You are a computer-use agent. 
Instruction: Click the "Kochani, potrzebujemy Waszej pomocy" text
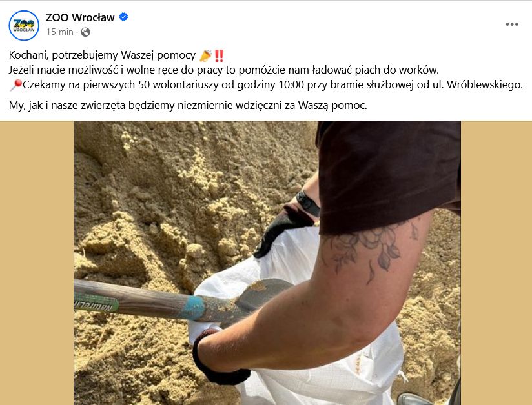point(102,55)
